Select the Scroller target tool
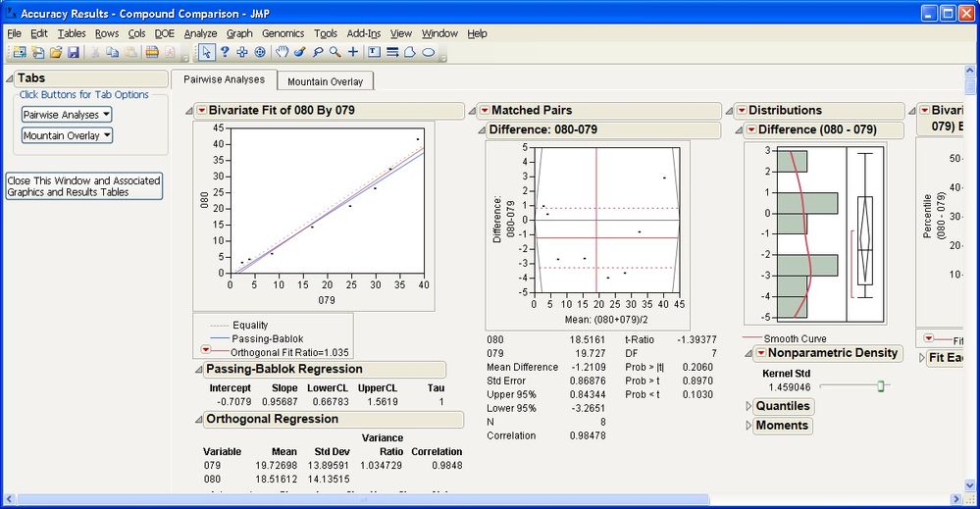This screenshot has height=509, width=980. point(260,52)
